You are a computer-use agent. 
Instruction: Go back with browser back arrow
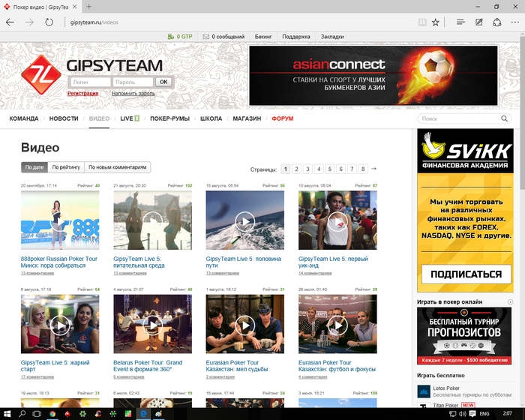pyautogui.click(x=10, y=22)
